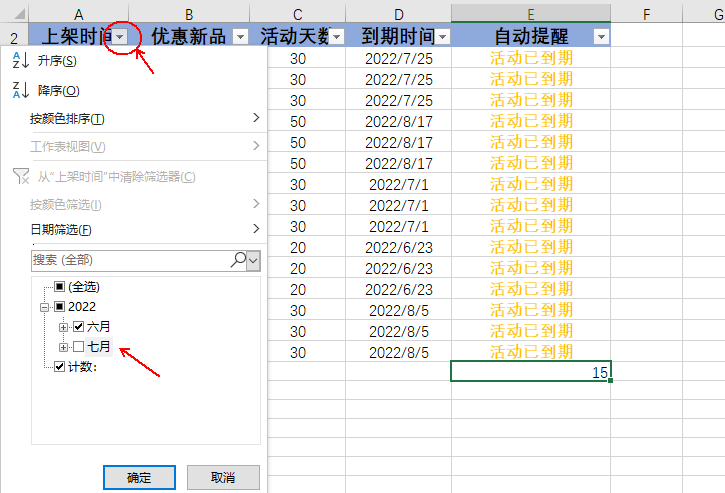Image resolution: width=725 pixels, height=493 pixels.
Task: Toggle the (全选) checkbox
Action: (59, 286)
